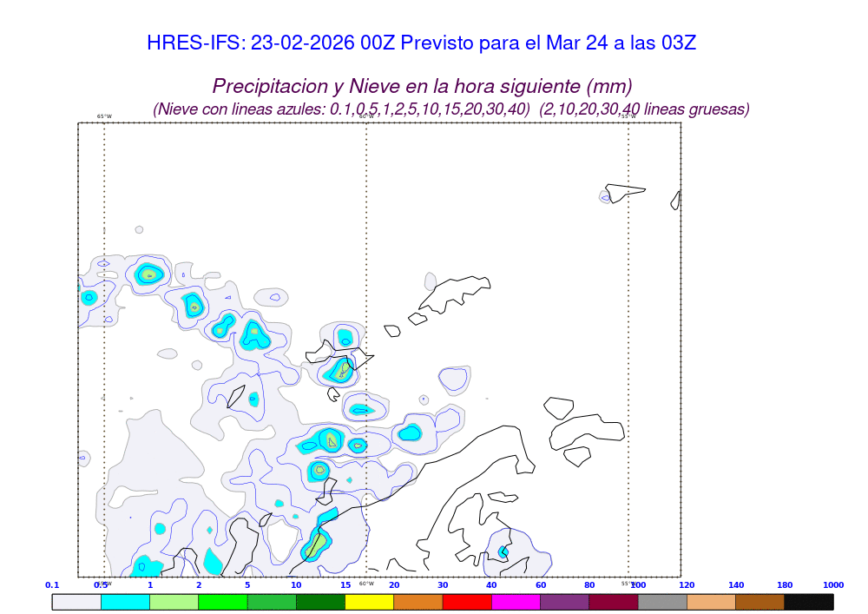This screenshot has width=868, height=614.
Task: Click the 55°W longitude label at top
Action: pos(628,116)
